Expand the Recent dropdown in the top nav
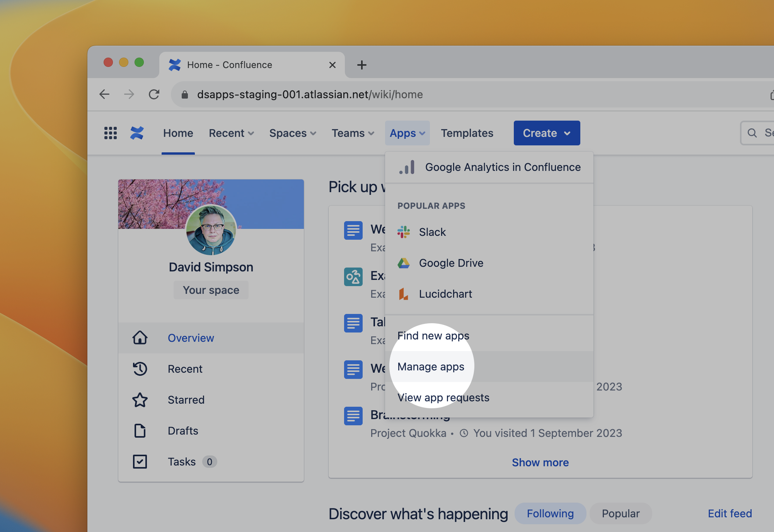 coord(231,133)
